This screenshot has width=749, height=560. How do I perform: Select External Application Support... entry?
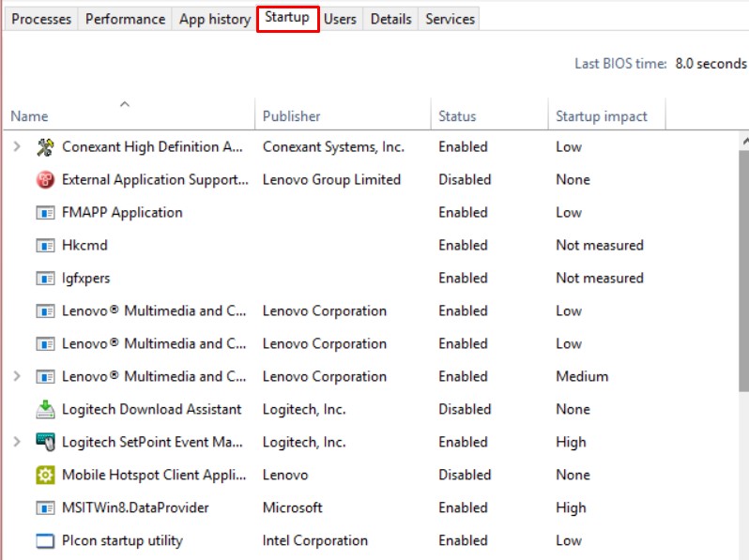[155, 179]
